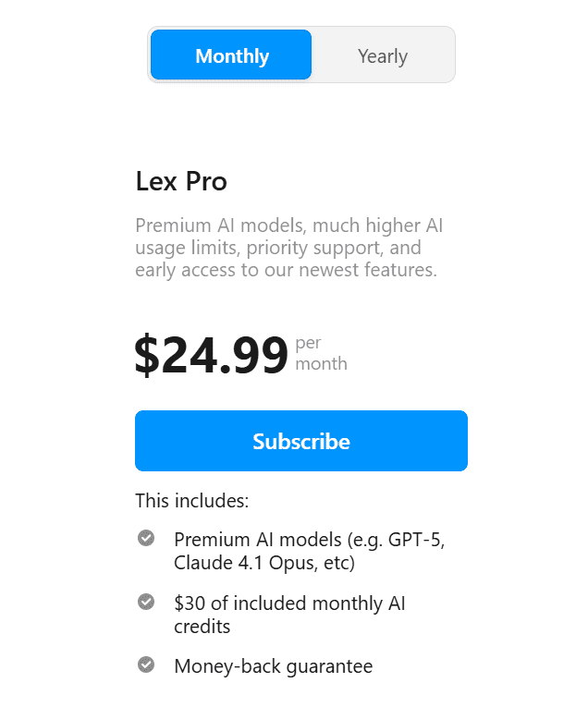This screenshot has height=707, width=588.
Task: Click the checkmark icon beside Money-back guarantee
Action: [145, 664]
